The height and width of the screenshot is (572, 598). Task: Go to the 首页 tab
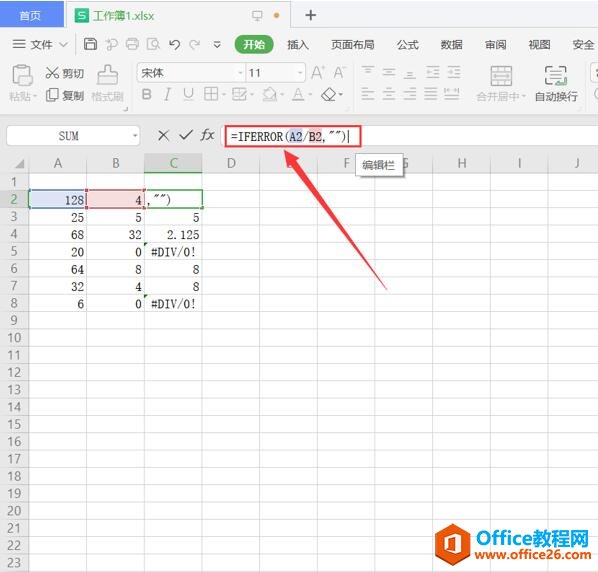(31, 14)
